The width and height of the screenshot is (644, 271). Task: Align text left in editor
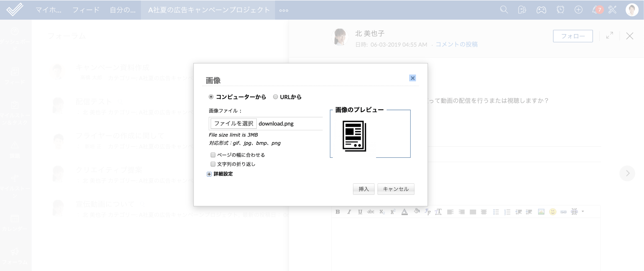tap(450, 212)
